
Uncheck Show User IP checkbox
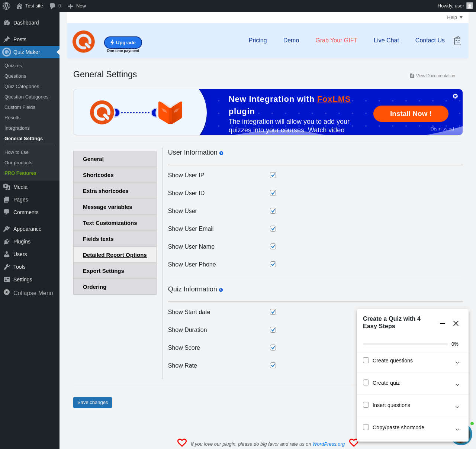click(273, 175)
